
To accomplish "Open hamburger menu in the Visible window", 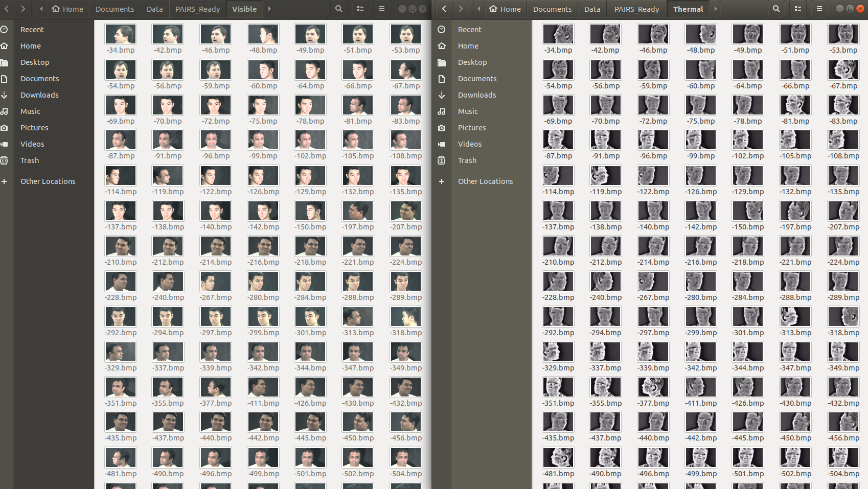I will pyautogui.click(x=381, y=9).
